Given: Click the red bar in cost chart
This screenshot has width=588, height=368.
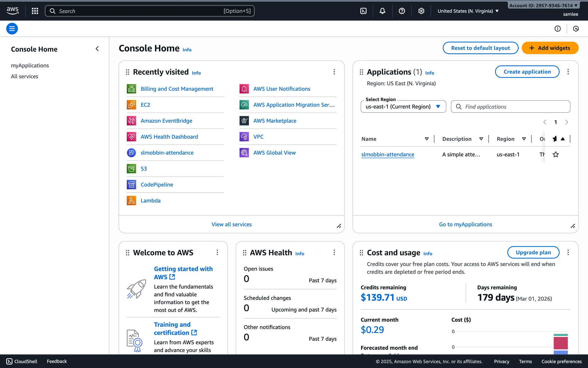Looking at the screenshot, I should [560, 343].
